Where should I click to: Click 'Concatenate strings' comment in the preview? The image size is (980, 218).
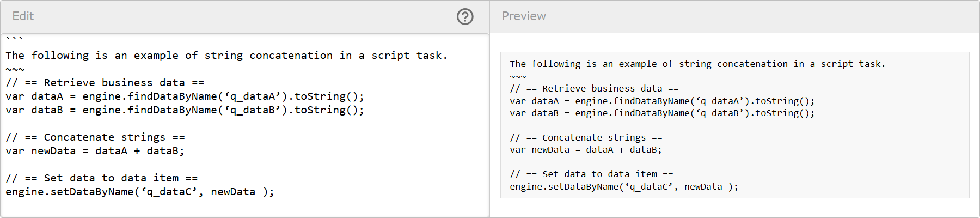tap(586, 138)
